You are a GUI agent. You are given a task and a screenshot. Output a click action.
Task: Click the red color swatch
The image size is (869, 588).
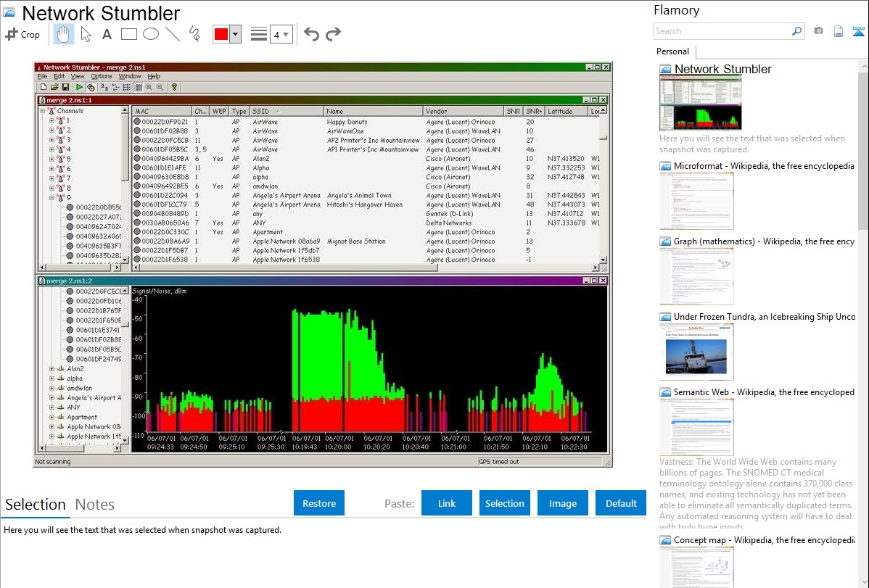(221, 34)
